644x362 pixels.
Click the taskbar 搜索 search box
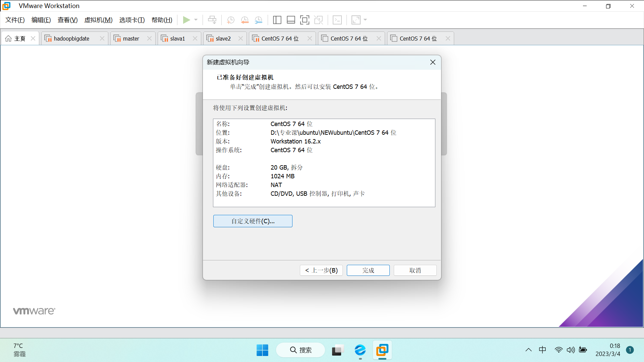pyautogui.click(x=301, y=350)
